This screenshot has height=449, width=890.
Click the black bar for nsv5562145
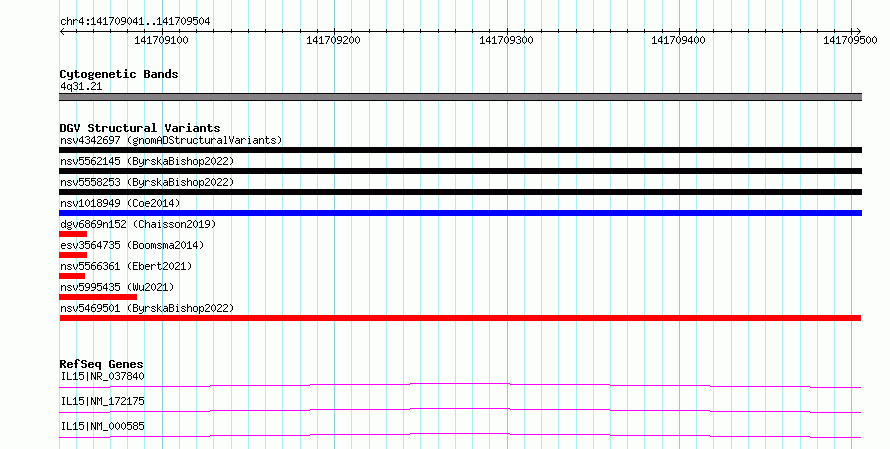tap(460, 171)
